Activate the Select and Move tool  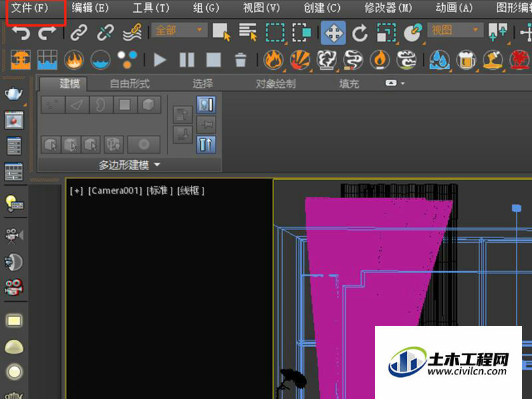pos(334,33)
